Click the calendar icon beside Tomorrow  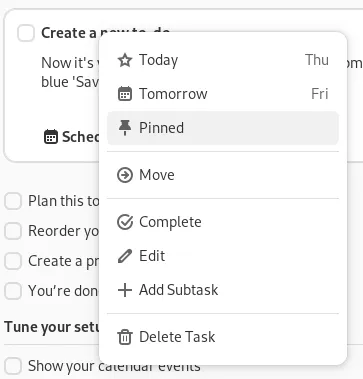[125, 94]
